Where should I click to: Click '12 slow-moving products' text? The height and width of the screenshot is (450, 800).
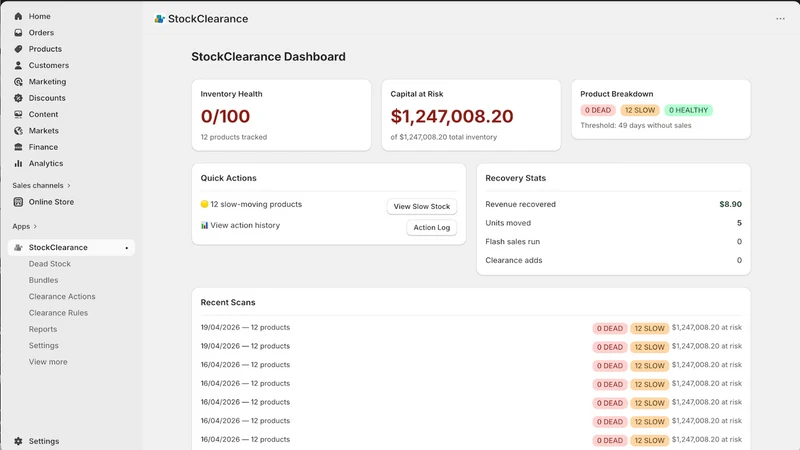256,204
